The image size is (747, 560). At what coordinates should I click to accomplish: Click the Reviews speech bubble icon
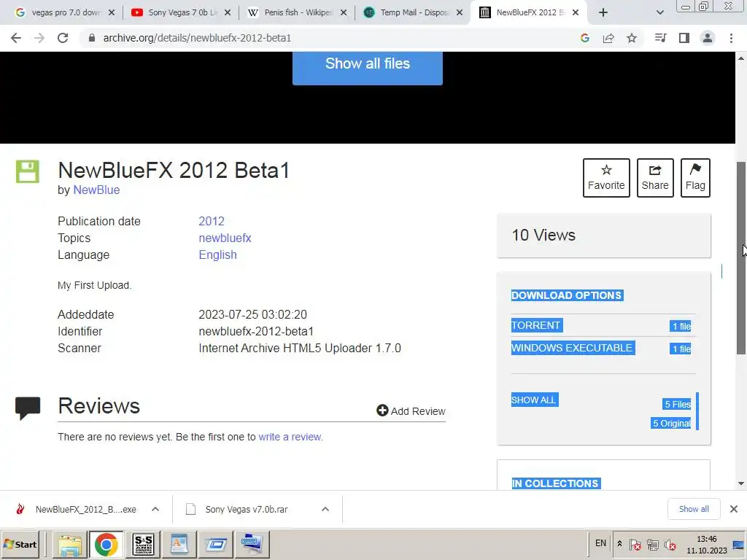click(28, 408)
